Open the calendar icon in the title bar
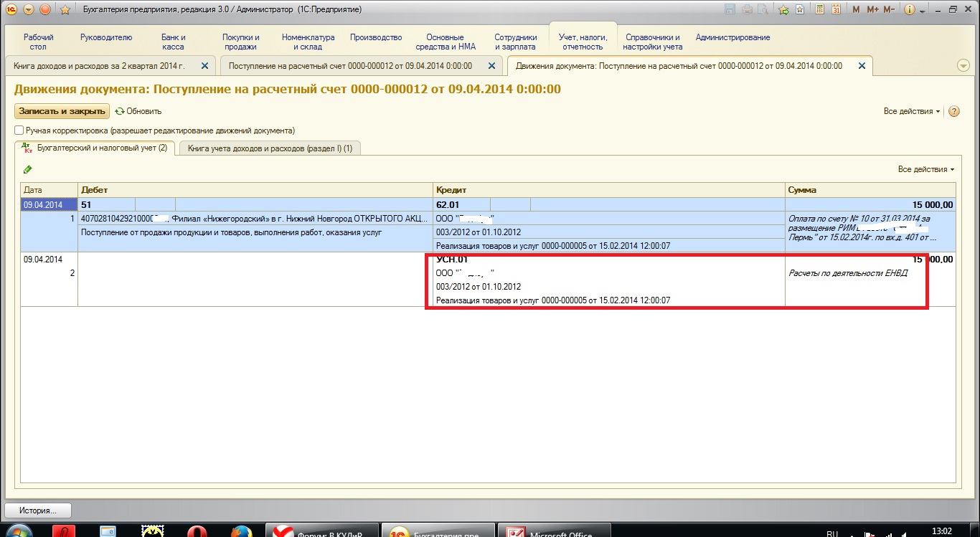 (x=836, y=9)
